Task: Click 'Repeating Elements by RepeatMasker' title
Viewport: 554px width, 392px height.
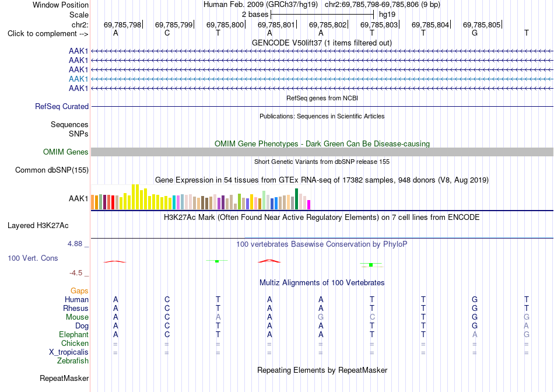Action: pyautogui.click(x=322, y=370)
